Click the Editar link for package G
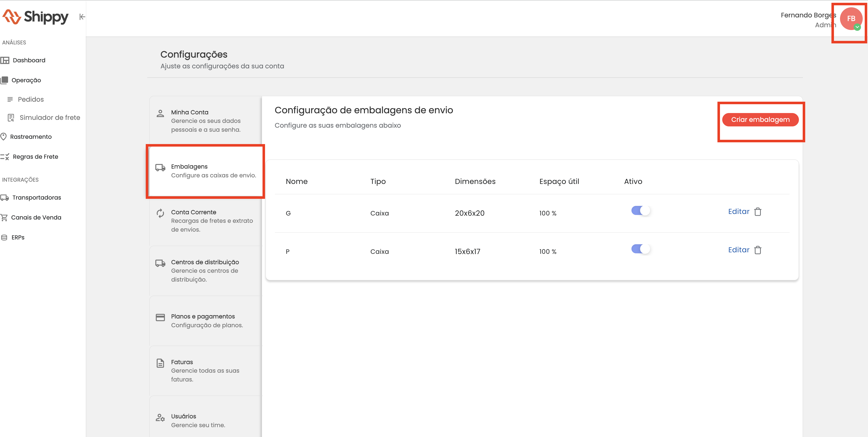The width and height of the screenshot is (868, 437). point(738,212)
